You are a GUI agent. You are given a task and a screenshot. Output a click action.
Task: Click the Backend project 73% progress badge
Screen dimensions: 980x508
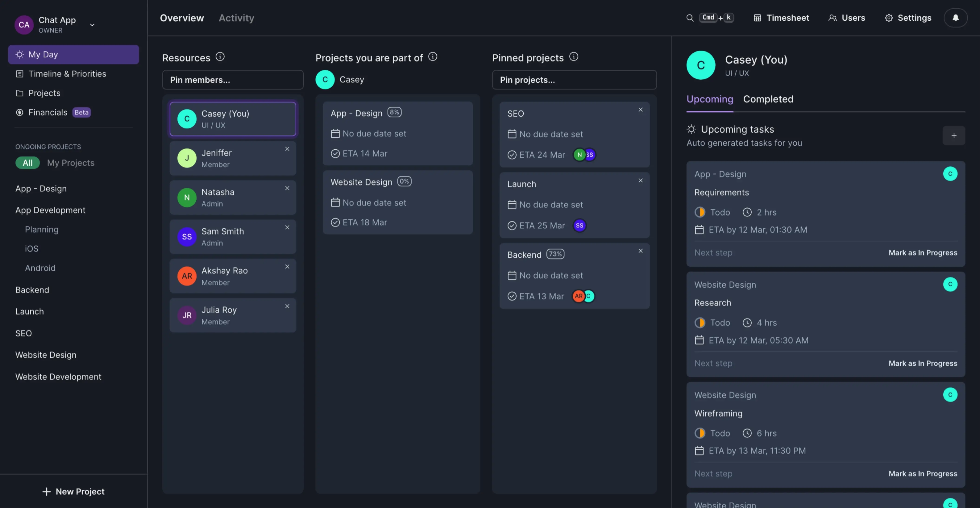click(x=555, y=254)
